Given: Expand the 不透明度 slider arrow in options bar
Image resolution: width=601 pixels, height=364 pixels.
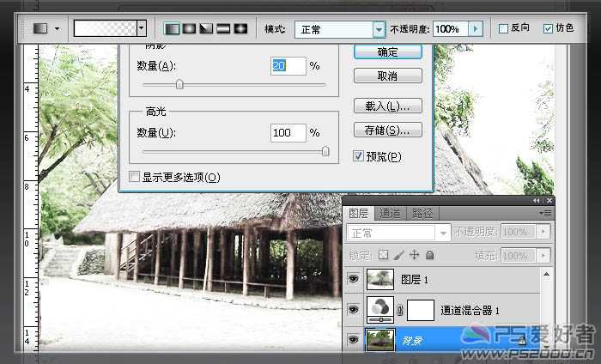Looking at the screenshot, I should [x=476, y=28].
